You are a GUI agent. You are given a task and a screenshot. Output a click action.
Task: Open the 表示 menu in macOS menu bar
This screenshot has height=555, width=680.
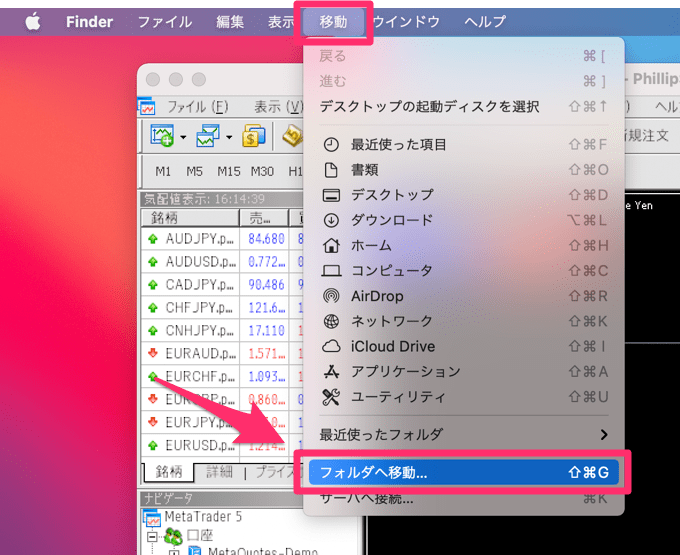[281, 22]
